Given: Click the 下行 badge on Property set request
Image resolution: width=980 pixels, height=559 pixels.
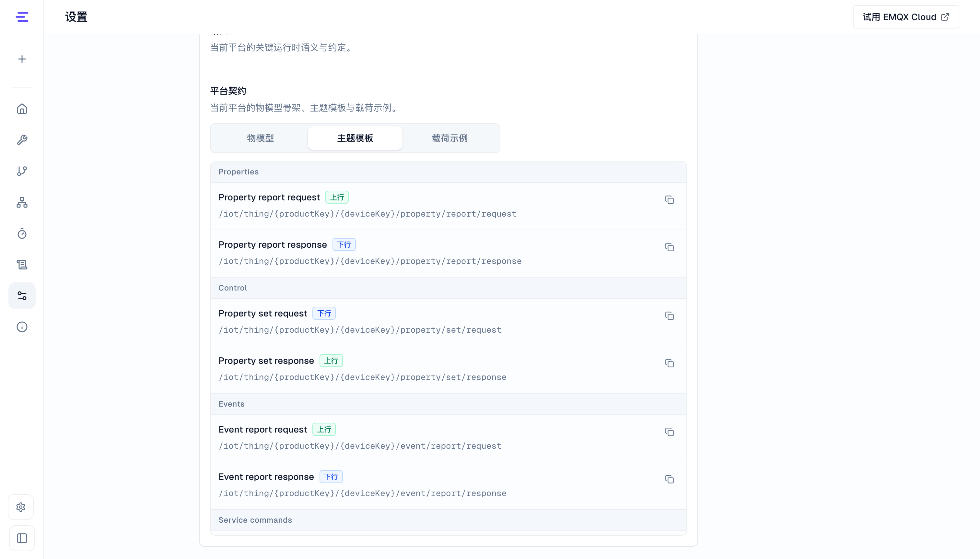Looking at the screenshot, I should [x=324, y=313].
